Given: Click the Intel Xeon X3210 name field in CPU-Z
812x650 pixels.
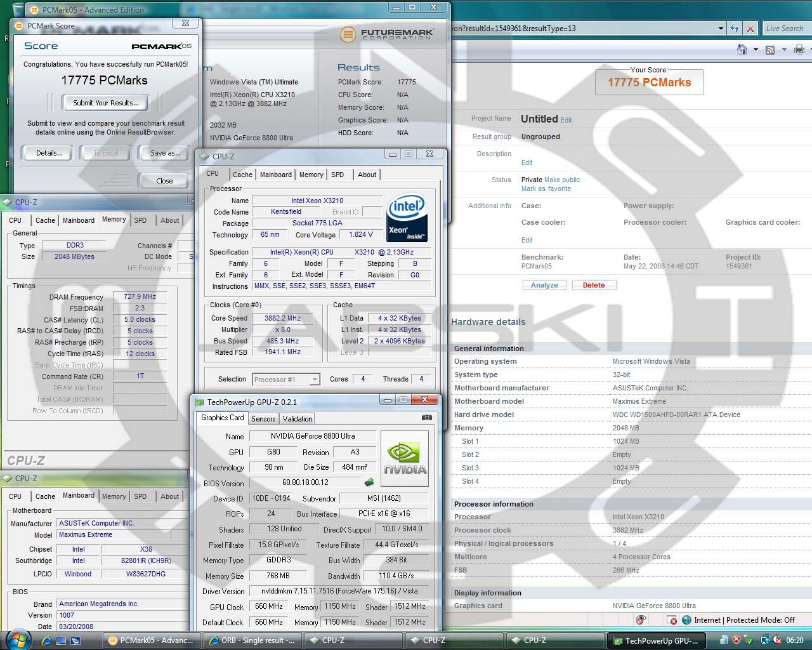Looking at the screenshot, I should click(x=317, y=201).
